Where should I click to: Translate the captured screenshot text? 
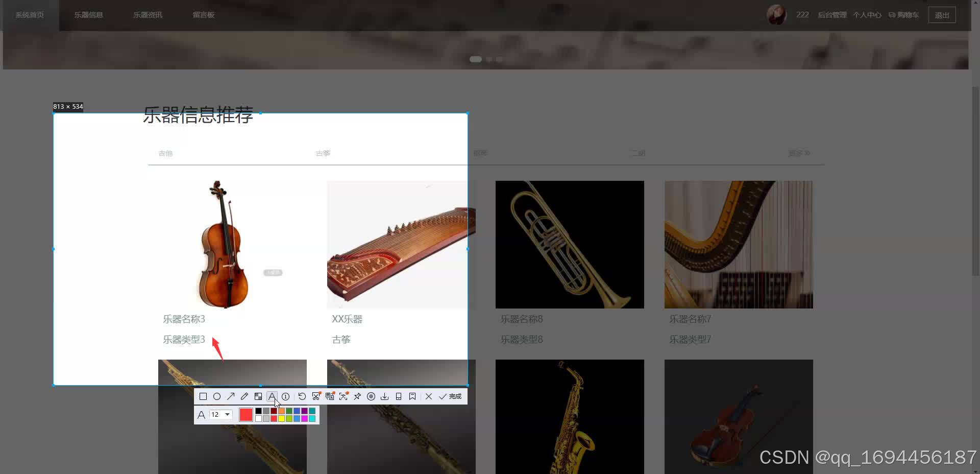[330, 396]
